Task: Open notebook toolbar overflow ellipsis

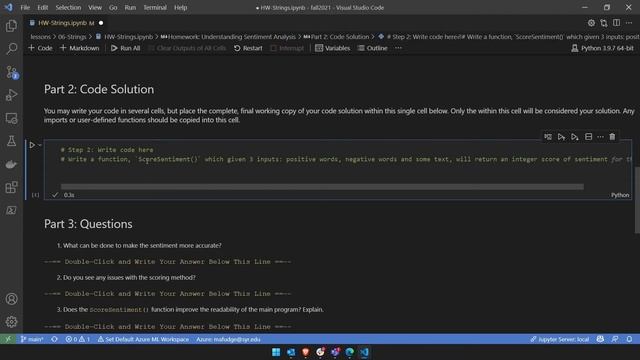Action: coord(398,48)
